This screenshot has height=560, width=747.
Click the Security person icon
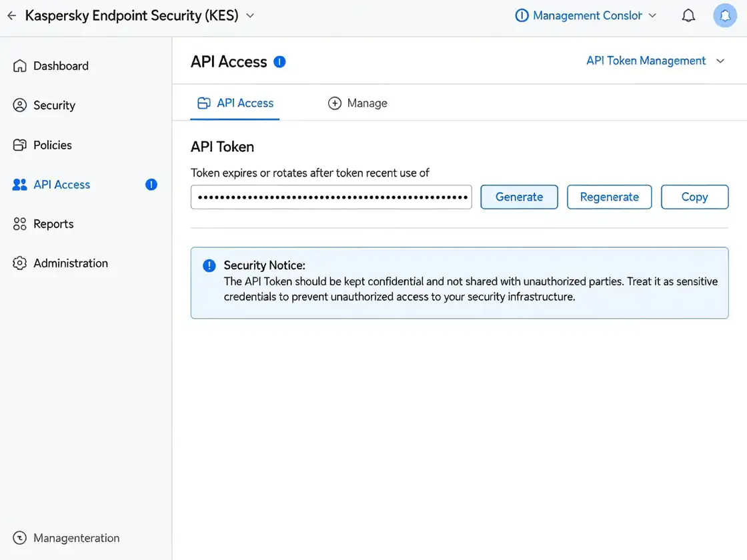(19, 105)
